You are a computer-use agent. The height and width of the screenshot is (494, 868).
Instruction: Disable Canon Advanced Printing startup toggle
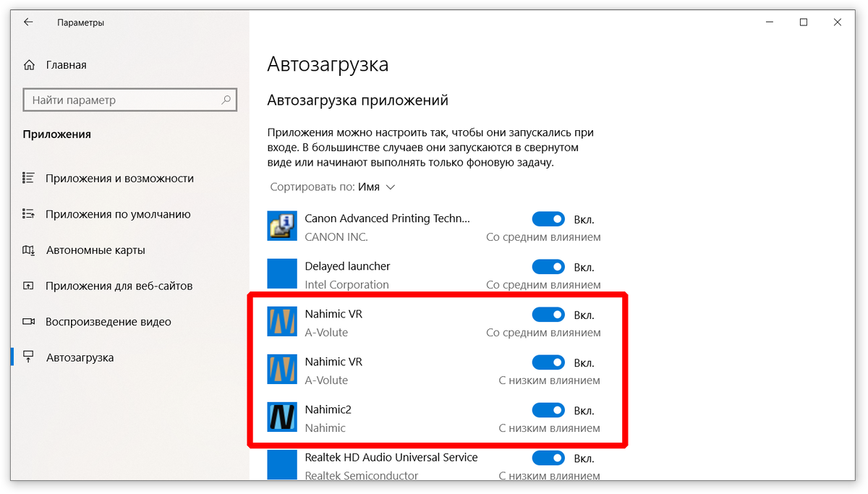click(x=548, y=219)
